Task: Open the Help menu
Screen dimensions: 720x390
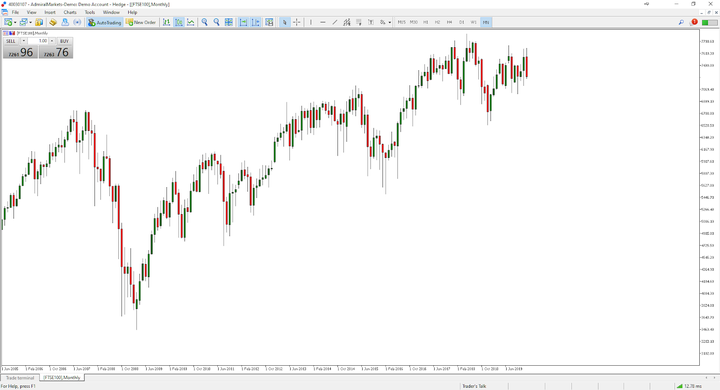Action: [x=132, y=12]
